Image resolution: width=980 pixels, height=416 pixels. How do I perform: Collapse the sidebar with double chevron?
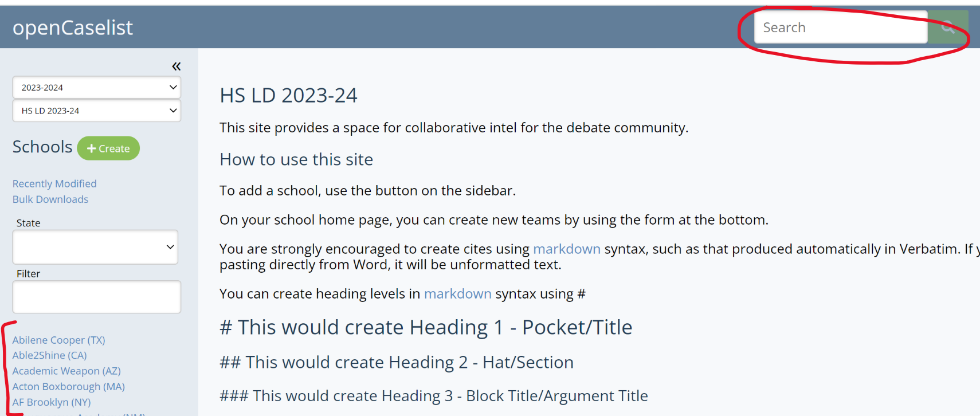176,66
